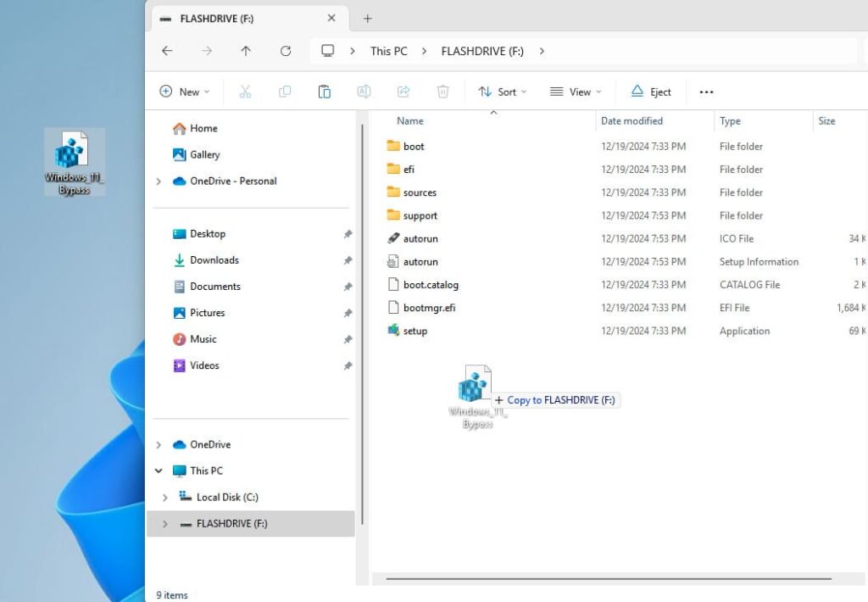Click the Delete trash bin icon

(442, 92)
